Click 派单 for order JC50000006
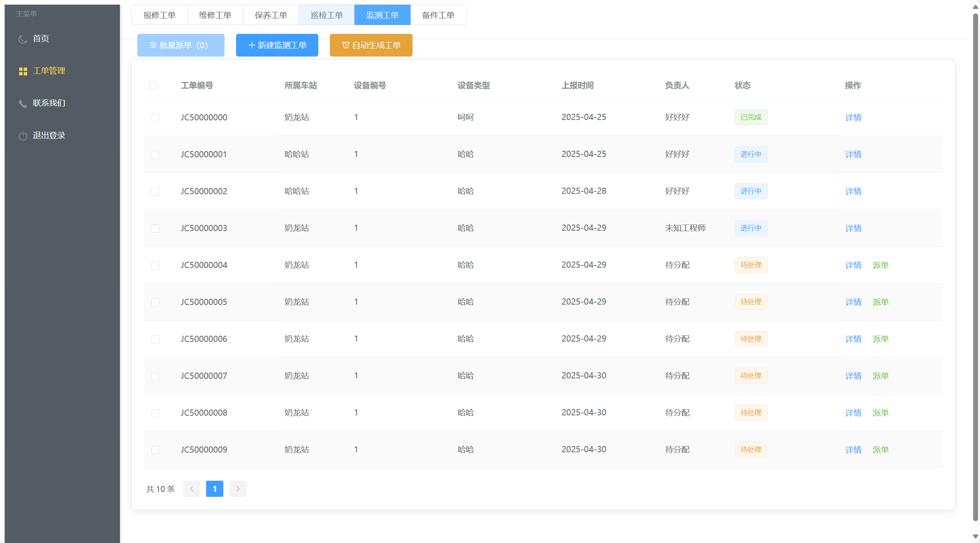Screen dimensions: 980x543 click(880, 339)
